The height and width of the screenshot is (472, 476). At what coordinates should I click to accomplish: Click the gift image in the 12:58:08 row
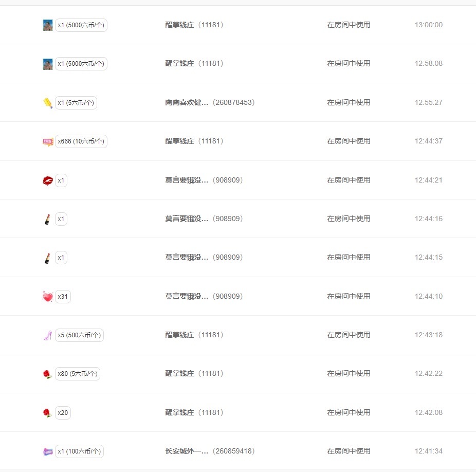pyautogui.click(x=48, y=64)
